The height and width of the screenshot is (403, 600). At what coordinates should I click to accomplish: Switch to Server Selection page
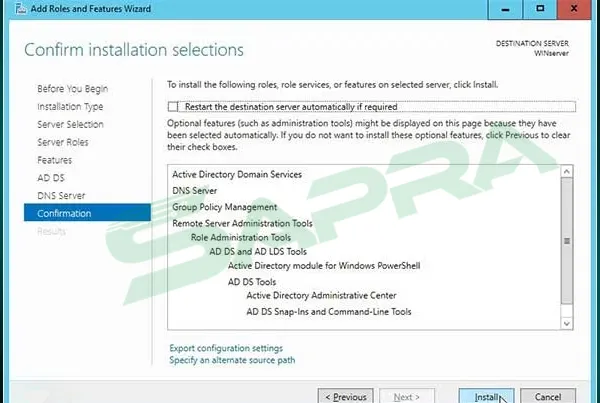(x=70, y=125)
